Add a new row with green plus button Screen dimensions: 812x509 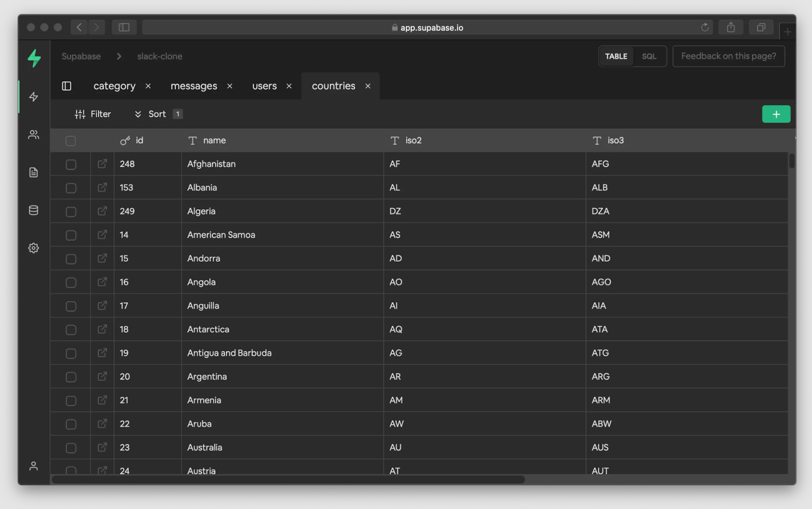click(776, 114)
